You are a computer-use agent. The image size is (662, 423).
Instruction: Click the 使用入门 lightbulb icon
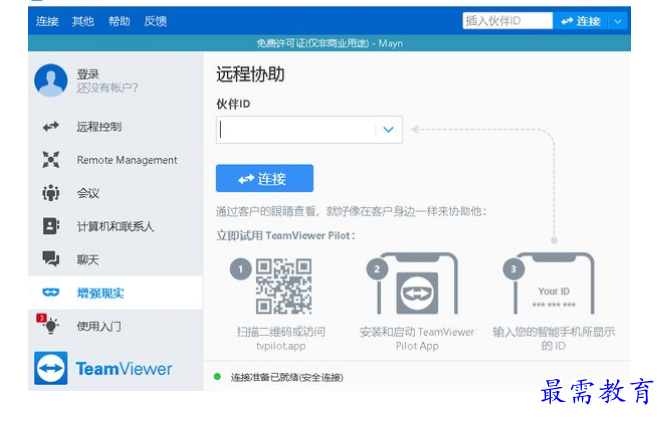51,325
